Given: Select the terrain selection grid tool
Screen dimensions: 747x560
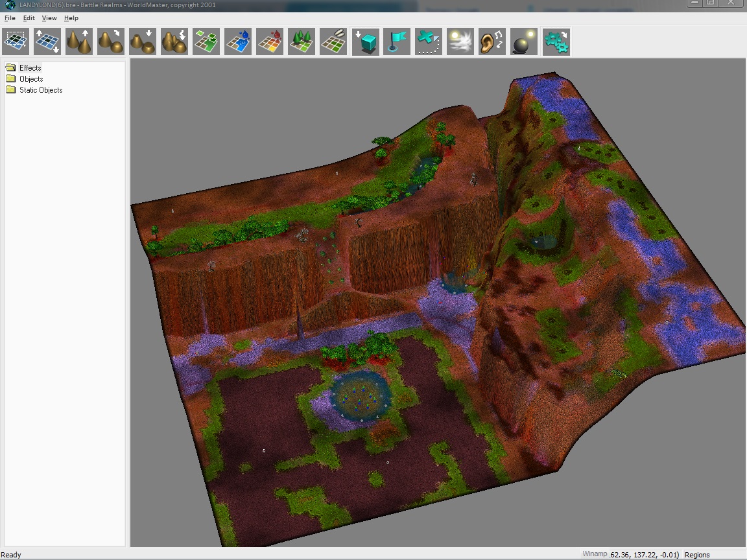Looking at the screenshot, I should (16, 41).
